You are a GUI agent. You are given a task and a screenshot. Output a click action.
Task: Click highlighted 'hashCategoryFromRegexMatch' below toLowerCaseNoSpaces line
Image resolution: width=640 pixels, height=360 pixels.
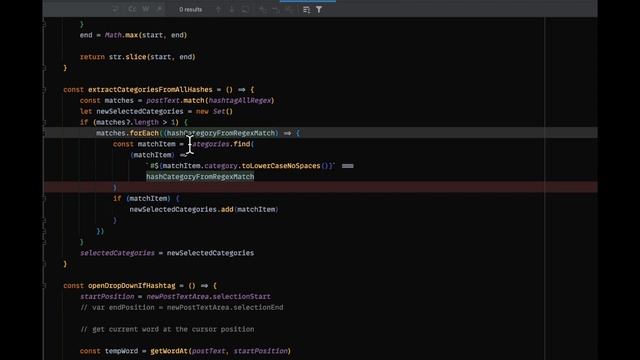click(x=200, y=176)
